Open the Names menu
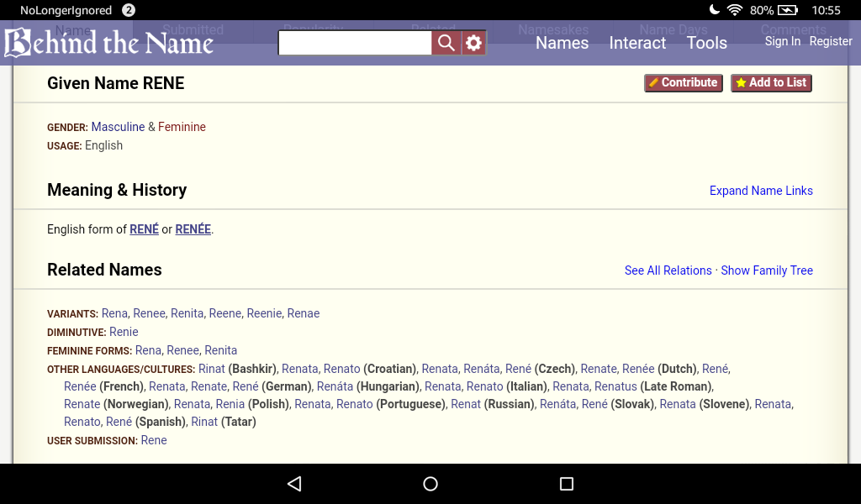 pos(562,43)
